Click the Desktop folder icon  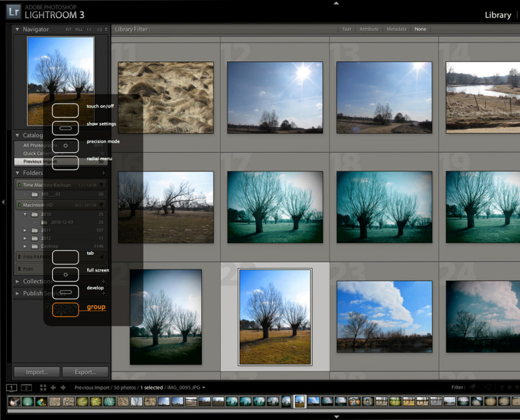tap(34, 246)
